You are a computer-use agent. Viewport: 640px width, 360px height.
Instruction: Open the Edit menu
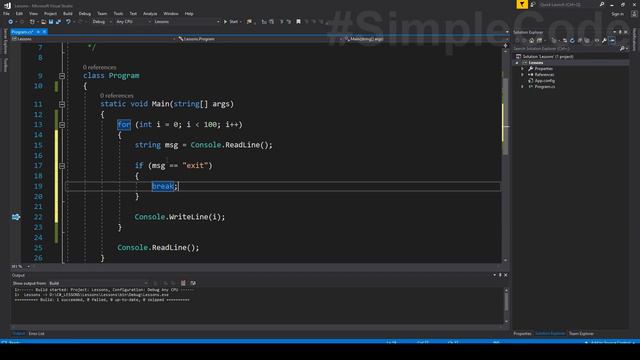point(19,13)
